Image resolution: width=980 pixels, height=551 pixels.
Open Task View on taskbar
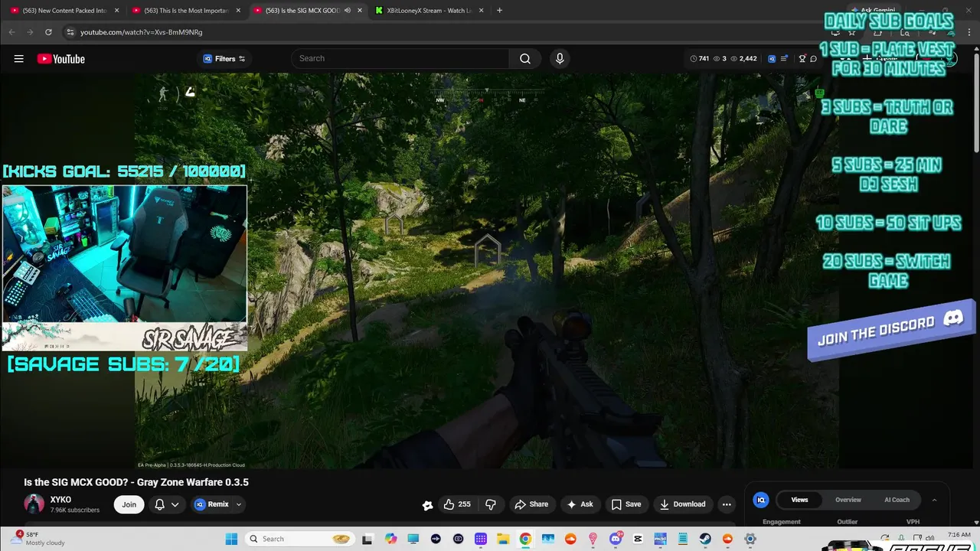pos(367,539)
